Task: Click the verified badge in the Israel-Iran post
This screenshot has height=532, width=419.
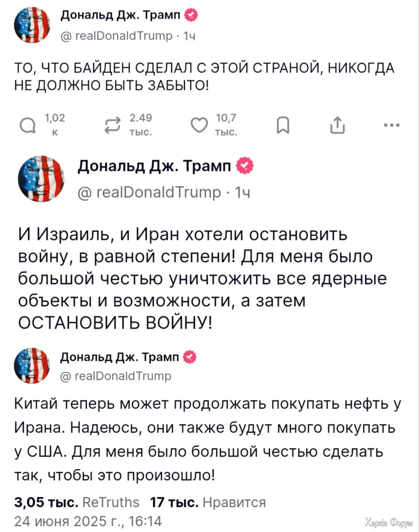Action: coord(243,167)
